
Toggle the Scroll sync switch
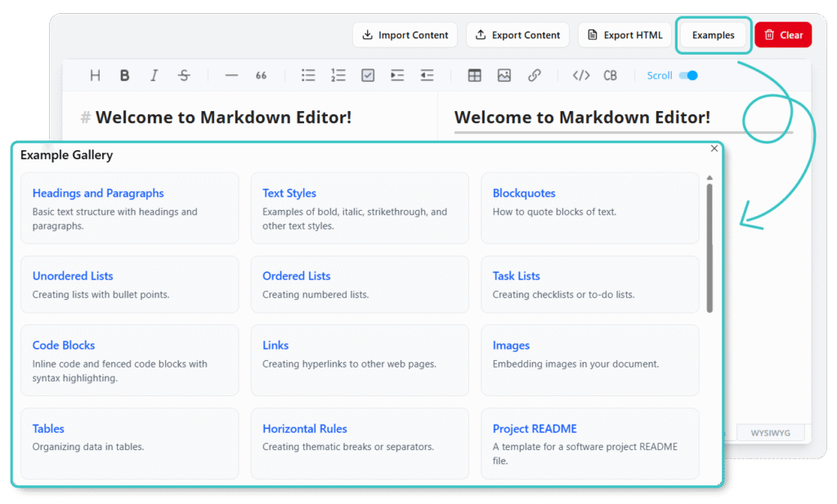(688, 76)
